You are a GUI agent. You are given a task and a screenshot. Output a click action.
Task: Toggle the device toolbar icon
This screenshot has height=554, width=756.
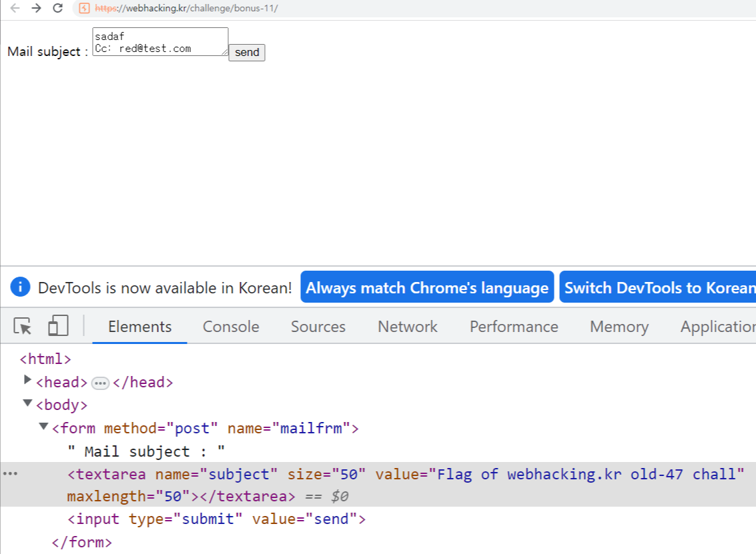click(x=58, y=325)
